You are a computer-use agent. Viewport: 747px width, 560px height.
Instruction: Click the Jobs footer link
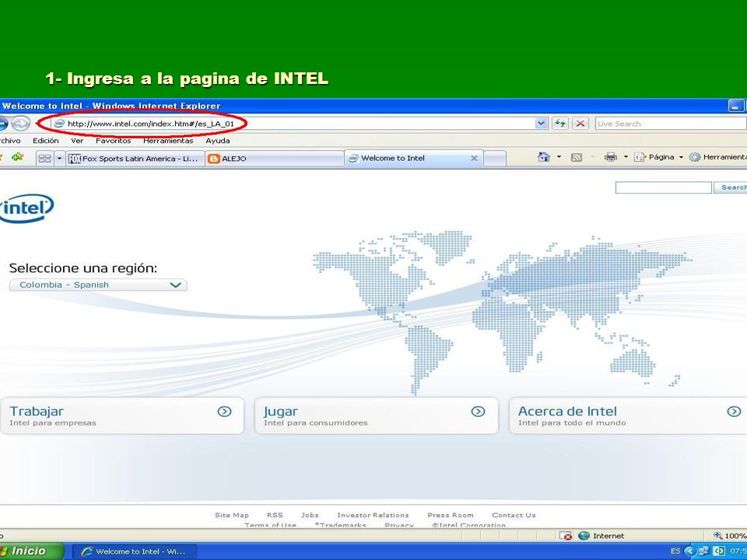[x=310, y=515]
